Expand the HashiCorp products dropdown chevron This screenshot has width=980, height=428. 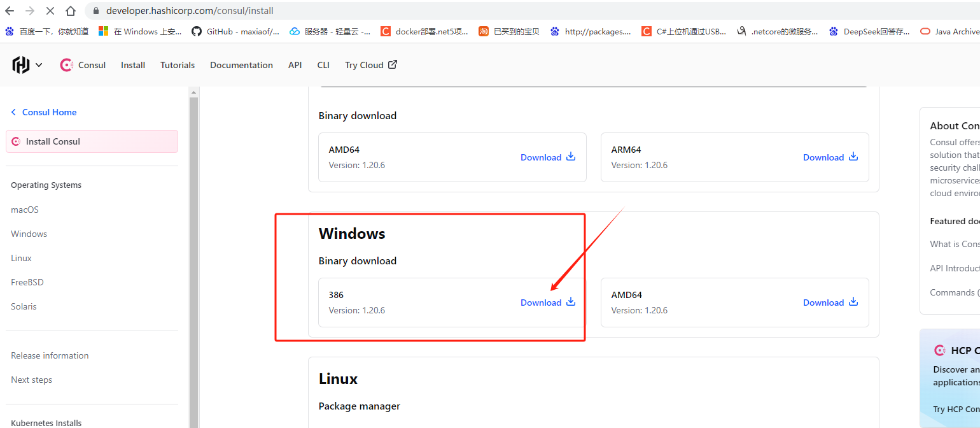(x=39, y=65)
